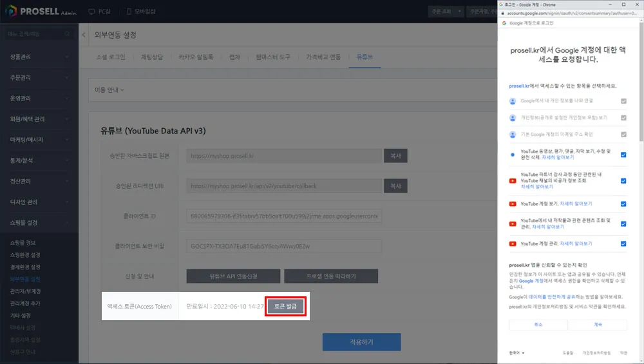The image size is (644, 364).
Task: Click blue dot icon beside YouTube 동영상 permission
Action: pyautogui.click(x=513, y=155)
